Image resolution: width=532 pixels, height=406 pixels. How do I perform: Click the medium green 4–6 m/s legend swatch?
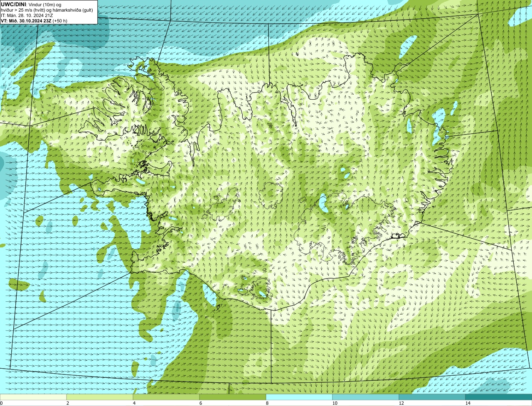(x=166, y=397)
